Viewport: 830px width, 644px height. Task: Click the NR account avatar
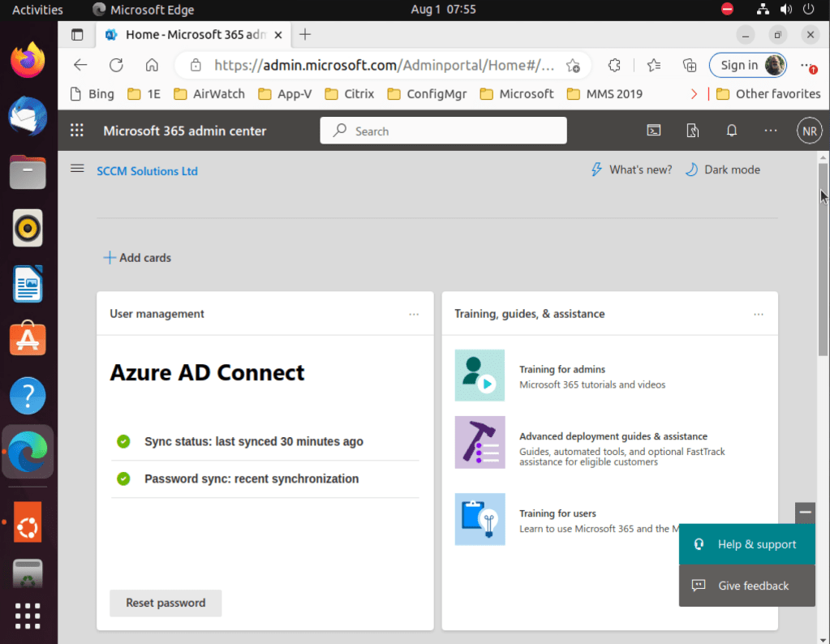coord(809,131)
